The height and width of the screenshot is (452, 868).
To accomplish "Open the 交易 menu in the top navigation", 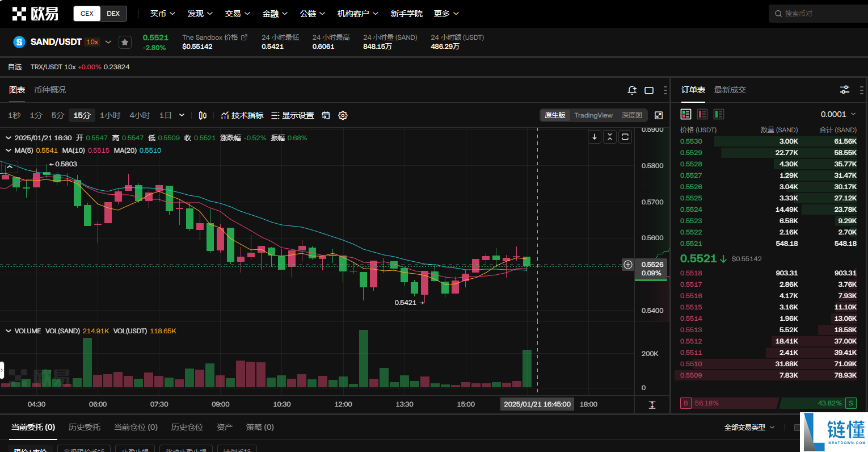I will click(237, 14).
